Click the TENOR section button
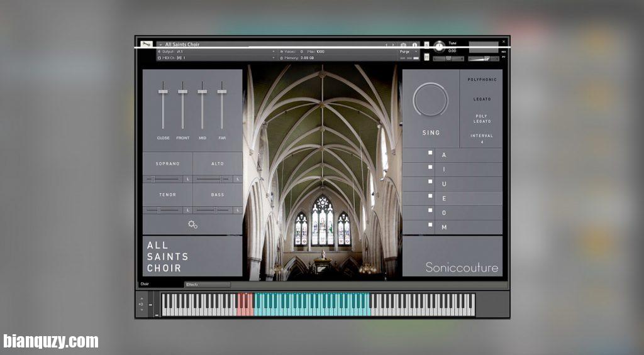Viewport: 644px width, 355px height. pos(167,195)
